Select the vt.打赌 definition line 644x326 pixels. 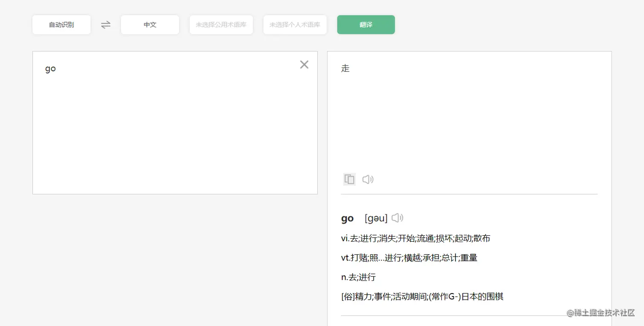[x=409, y=258]
